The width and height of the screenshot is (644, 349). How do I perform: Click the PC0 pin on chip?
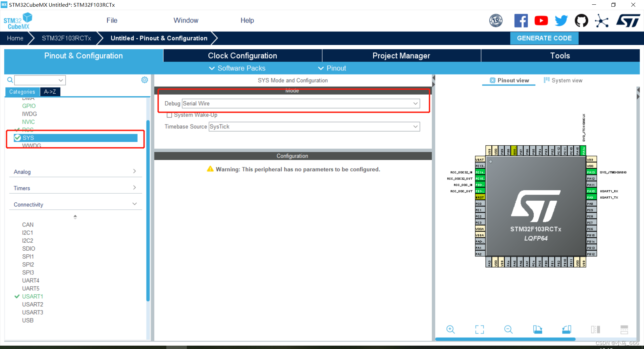(480, 204)
